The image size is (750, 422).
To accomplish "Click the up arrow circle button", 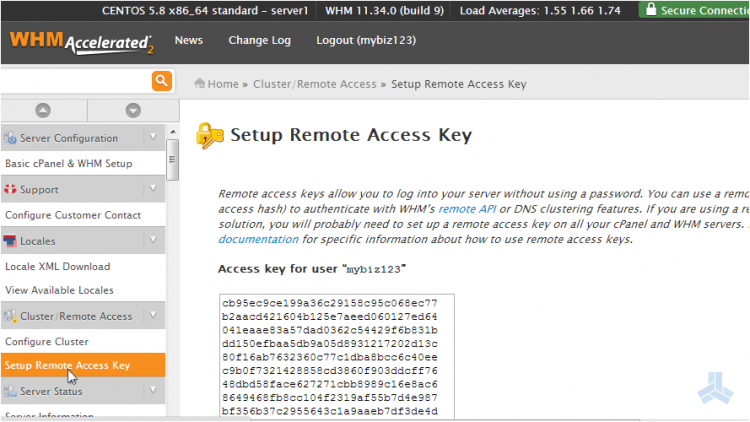I will pyautogui.click(x=43, y=111).
